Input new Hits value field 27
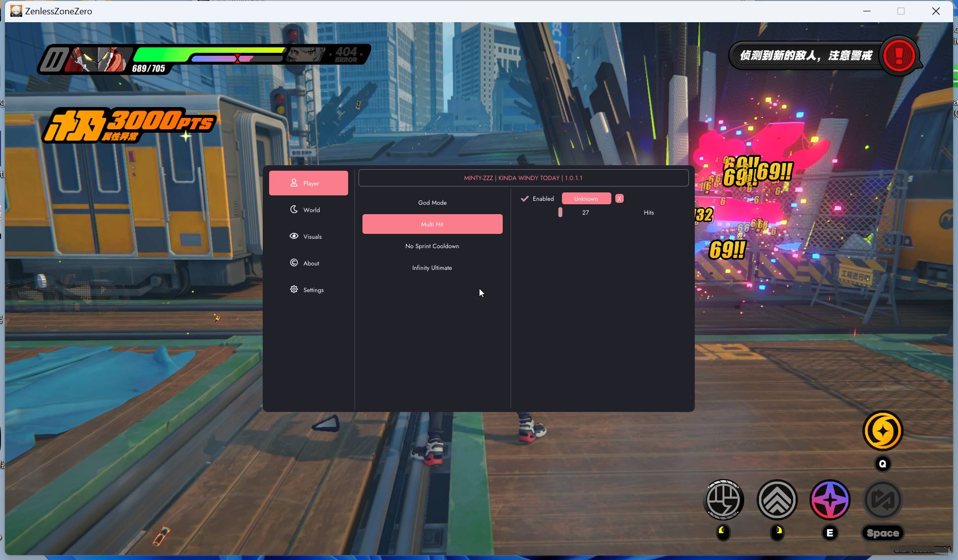The height and width of the screenshot is (560, 958). pyautogui.click(x=585, y=212)
